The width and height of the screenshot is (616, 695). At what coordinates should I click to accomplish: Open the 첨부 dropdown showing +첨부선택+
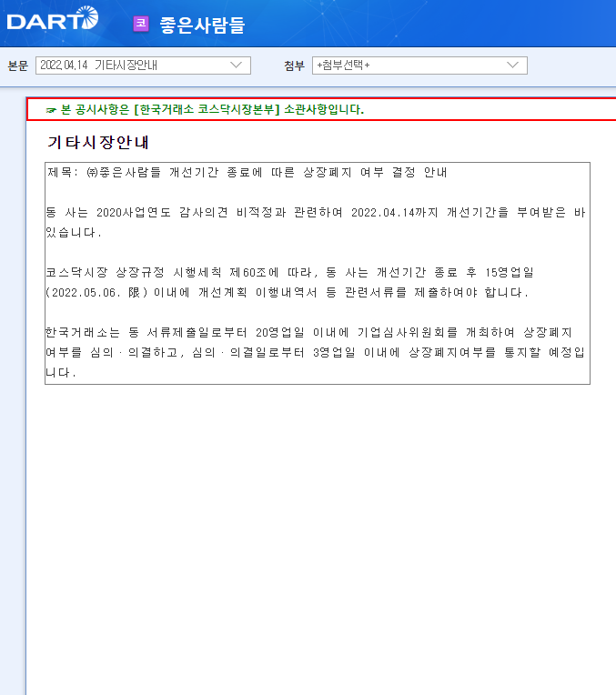click(x=419, y=65)
